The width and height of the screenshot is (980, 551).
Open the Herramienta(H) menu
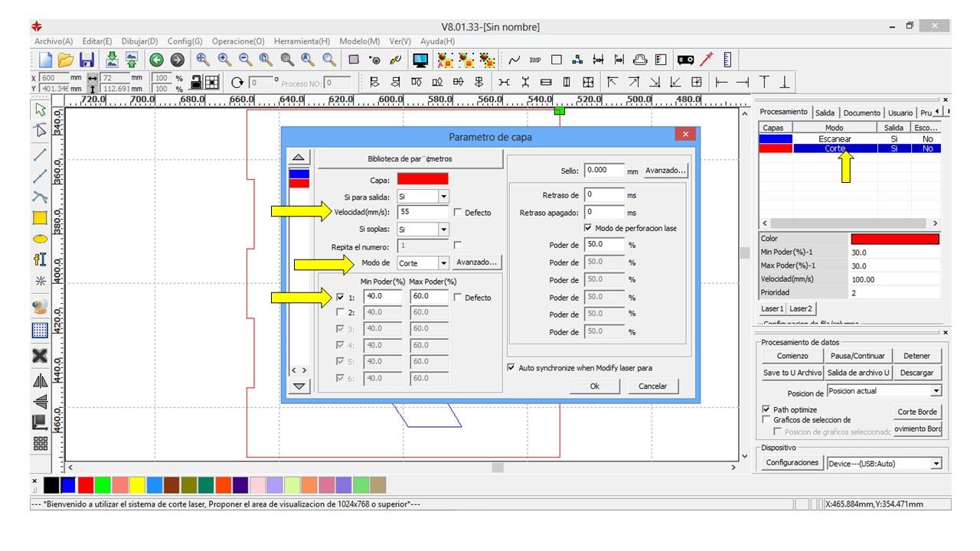(x=302, y=41)
